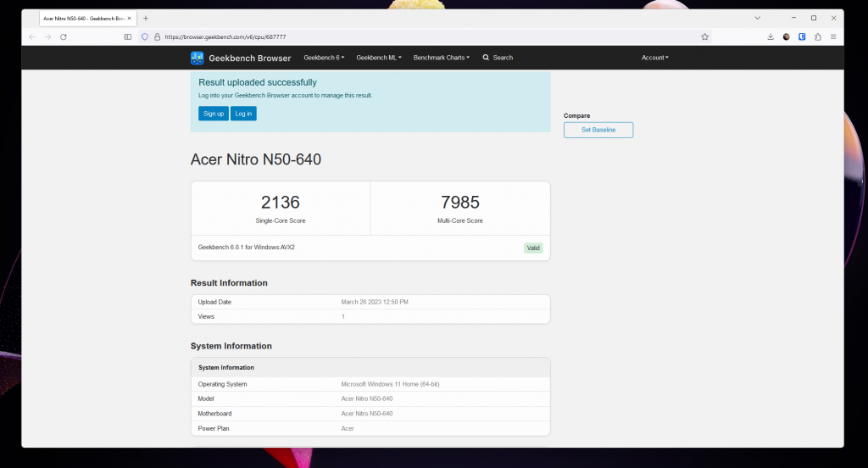Viewport: 868px width, 468px height.
Task: Close the Acer Nitro N50-640 tab
Action: (130, 19)
